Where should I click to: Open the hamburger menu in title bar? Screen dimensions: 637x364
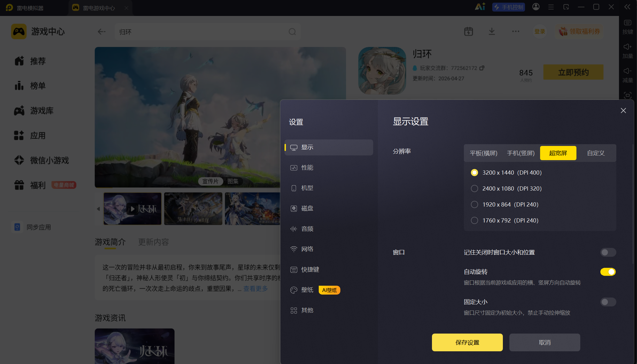(551, 7)
